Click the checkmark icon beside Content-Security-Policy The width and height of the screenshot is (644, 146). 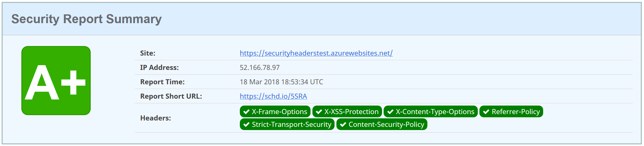343,124
